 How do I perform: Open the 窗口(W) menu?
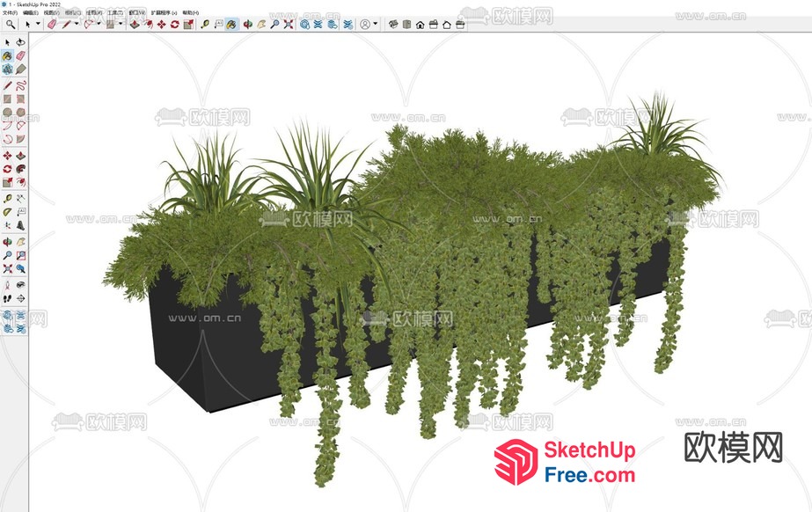[x=137, y=12]
